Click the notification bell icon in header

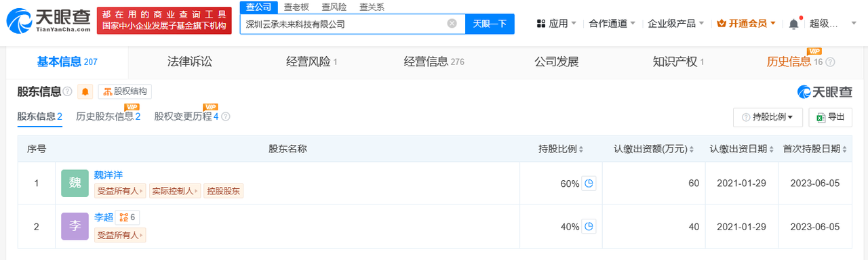tap(793, 24)
